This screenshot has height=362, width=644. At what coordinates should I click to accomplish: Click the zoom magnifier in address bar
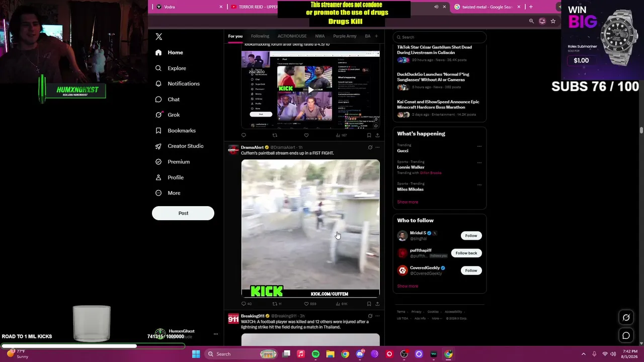(x=531, y=21)
